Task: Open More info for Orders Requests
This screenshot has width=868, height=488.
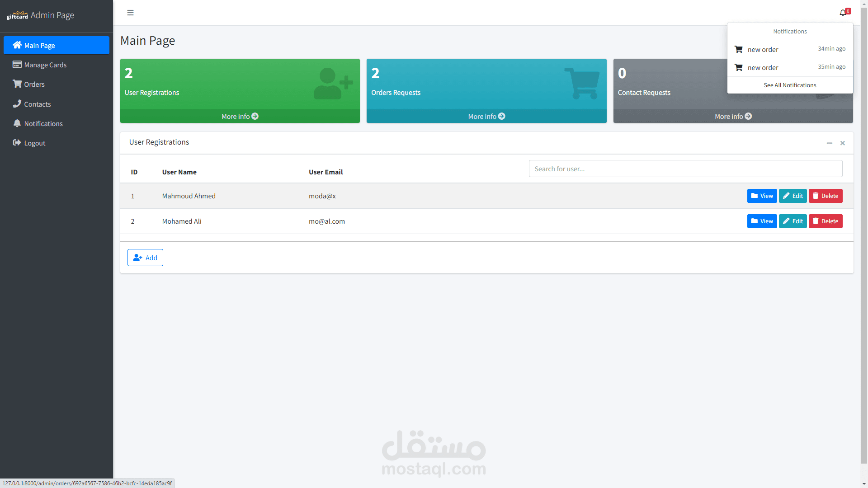Action: [486, 116]
